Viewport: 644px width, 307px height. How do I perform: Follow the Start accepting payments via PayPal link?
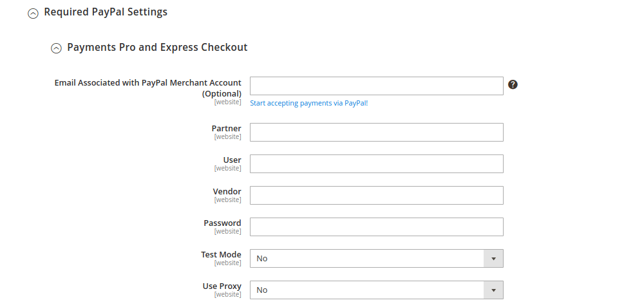pyautogui.click(x=309, y=103)
